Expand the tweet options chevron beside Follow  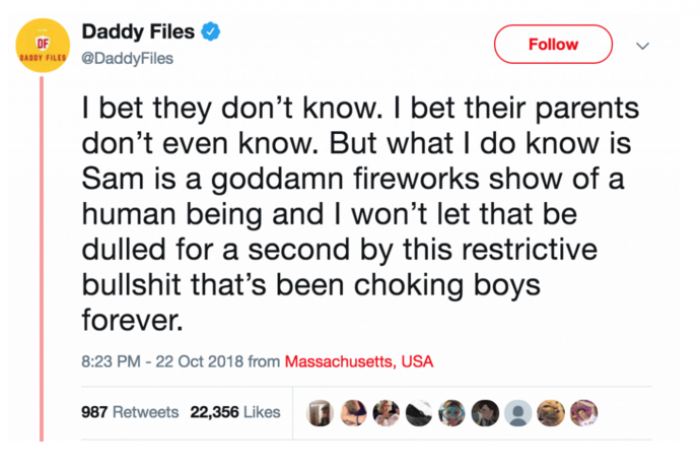[x=644, y=45]
